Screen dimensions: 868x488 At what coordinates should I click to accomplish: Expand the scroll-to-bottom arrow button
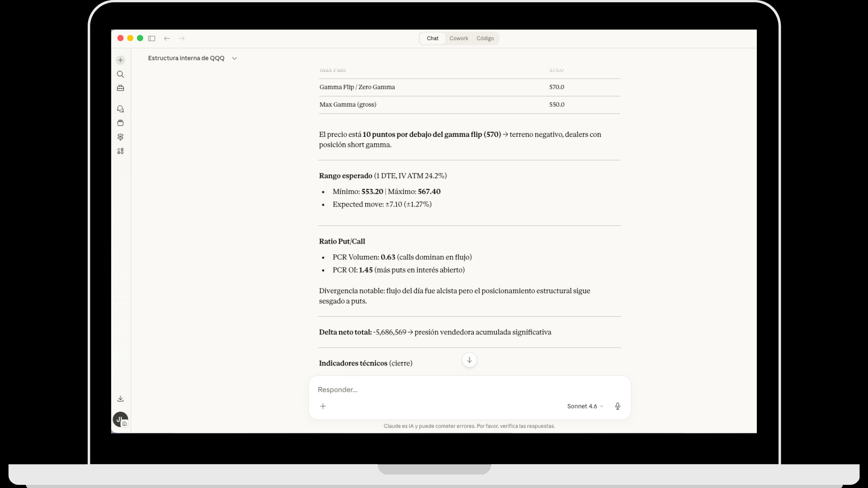(x=469, y=360)
